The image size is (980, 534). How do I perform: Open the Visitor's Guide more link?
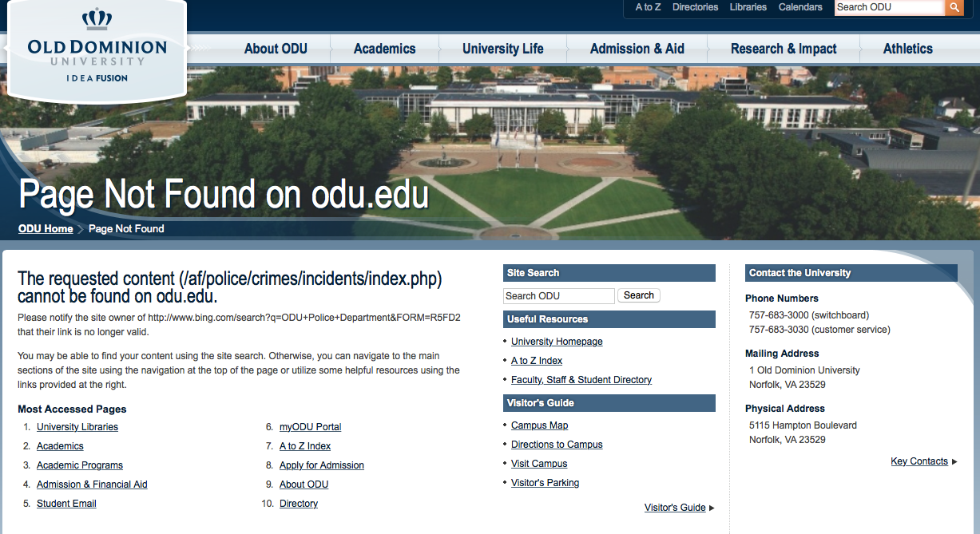675,508
